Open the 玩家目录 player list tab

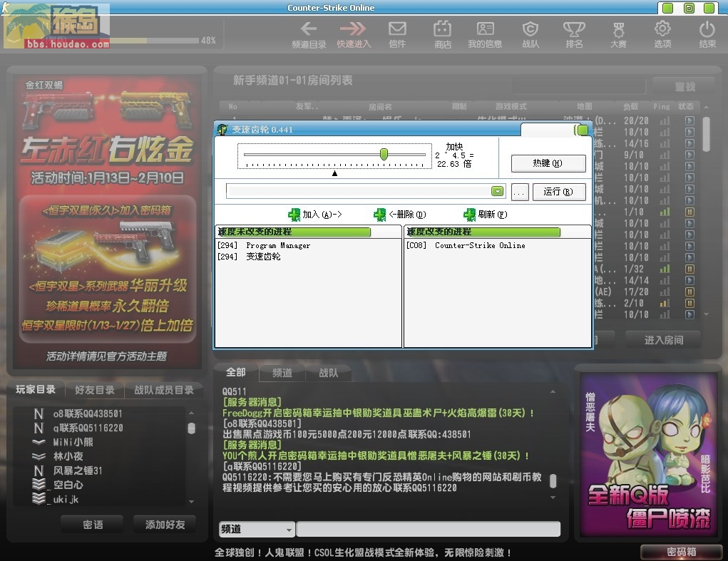(x=36, y=389)
